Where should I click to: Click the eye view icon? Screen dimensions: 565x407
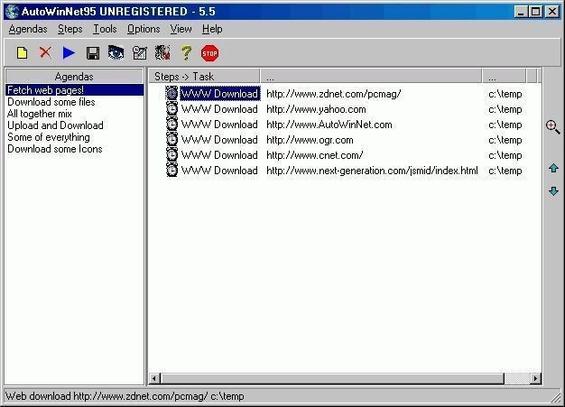116,53
